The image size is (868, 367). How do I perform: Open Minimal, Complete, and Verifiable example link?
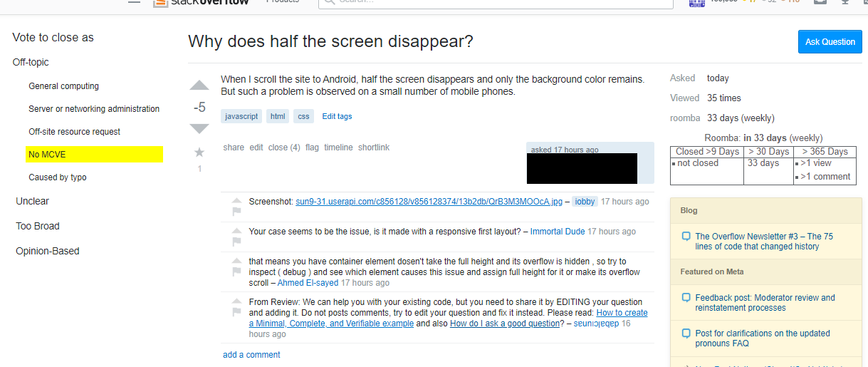[x=449, y=318]
